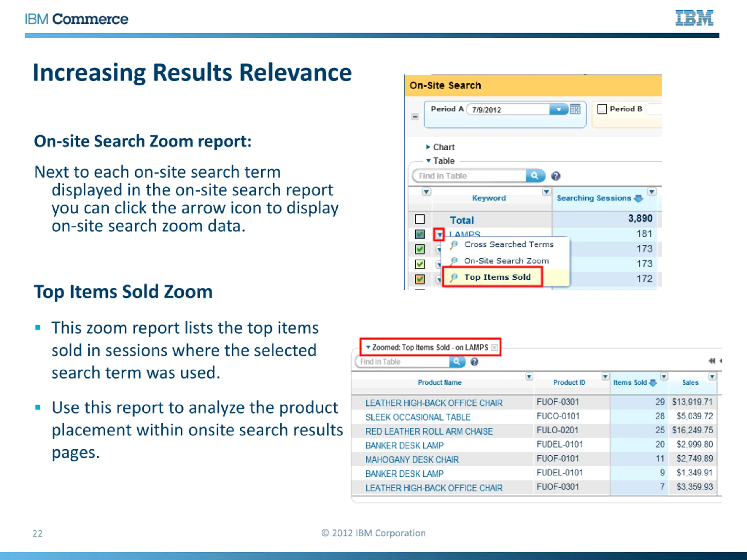
Task: Check the Total row checkbox
Action: (x=419, y=219)
